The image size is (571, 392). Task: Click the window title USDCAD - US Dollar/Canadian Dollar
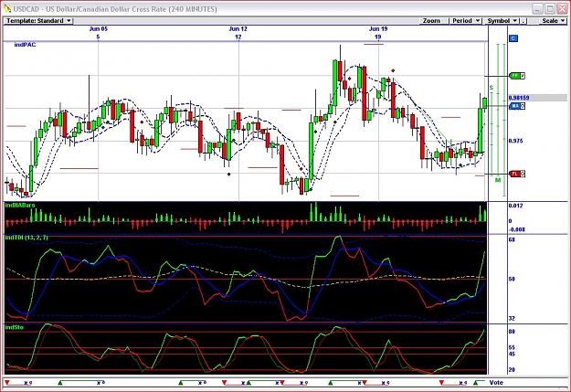pos(115,9)
